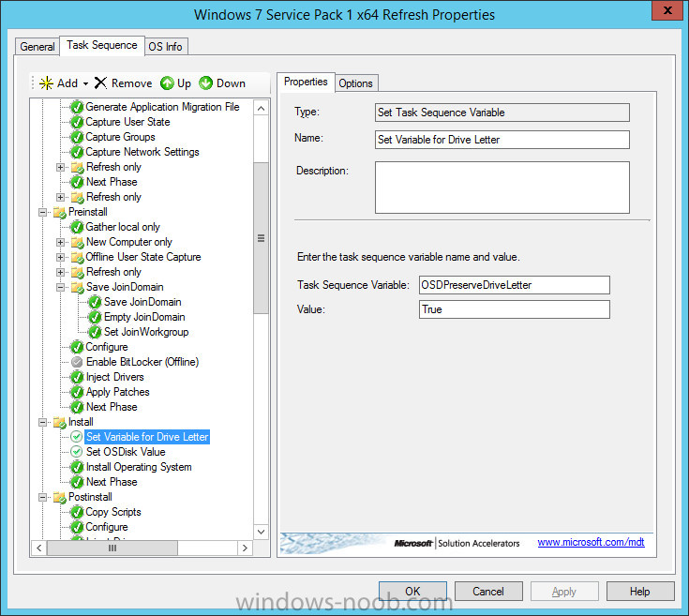Screen dimensions: 689x616
Task: Click the disabled Enable BitLocker (Offline) icon
Action: [77, 362]
